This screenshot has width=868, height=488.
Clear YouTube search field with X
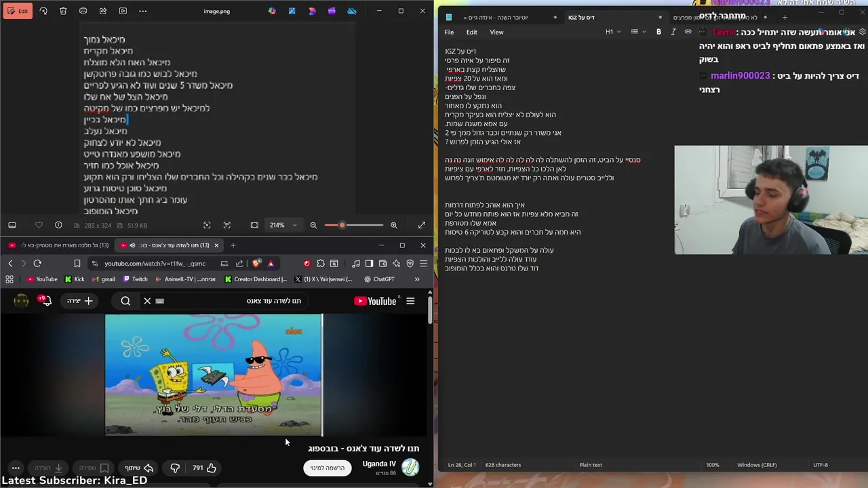147,301
